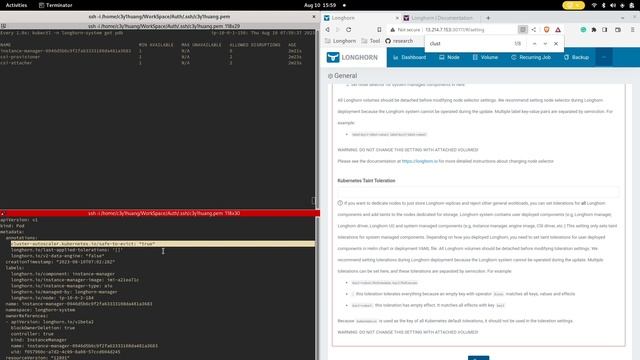Click the csi-attacher row in terminal
Image resolution: width=640 pixels, height=360 pixels.
pyautogui.click(x=151, y=63)
